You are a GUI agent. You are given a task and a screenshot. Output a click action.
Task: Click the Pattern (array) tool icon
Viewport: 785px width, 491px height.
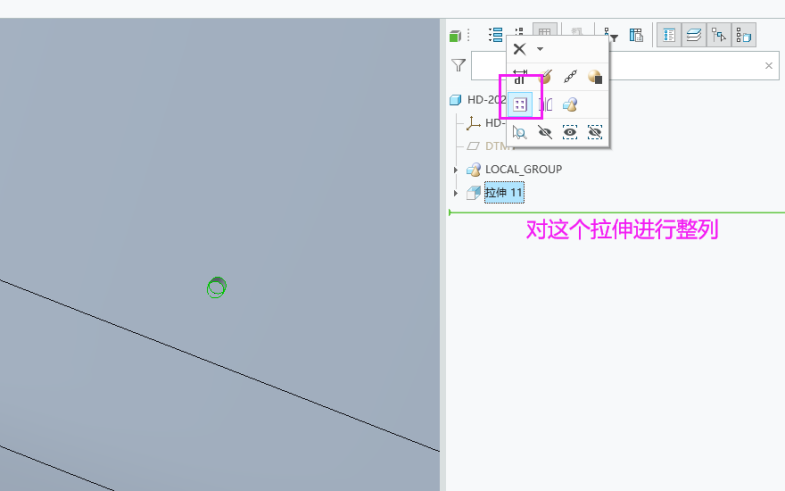tap(520, 104)
